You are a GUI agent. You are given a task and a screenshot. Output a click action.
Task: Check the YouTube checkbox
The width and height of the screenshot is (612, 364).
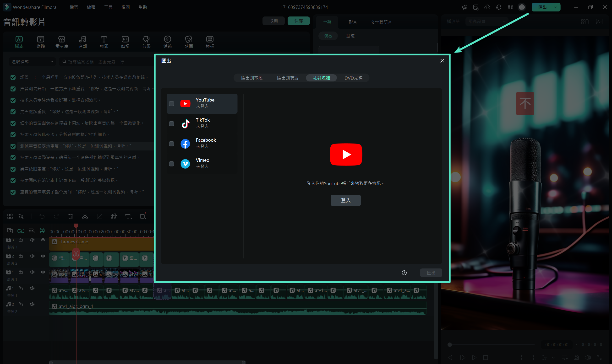pos(172,104)
